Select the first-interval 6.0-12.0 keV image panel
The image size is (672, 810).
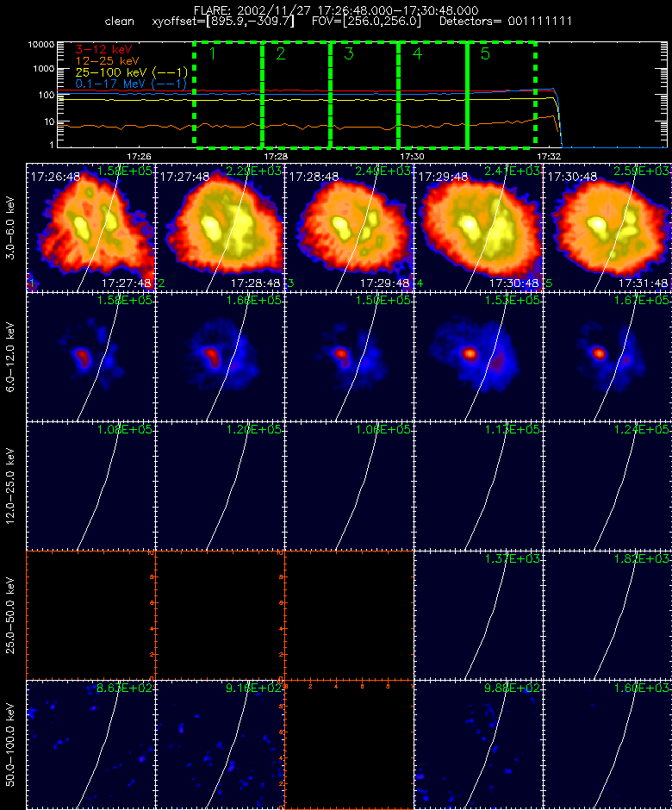point(91,357)
